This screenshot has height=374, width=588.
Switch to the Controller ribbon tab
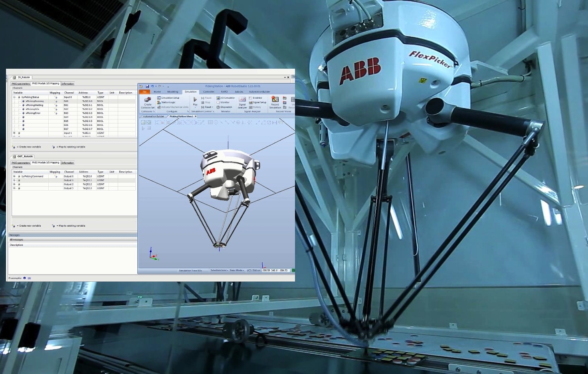click(208, 92)
